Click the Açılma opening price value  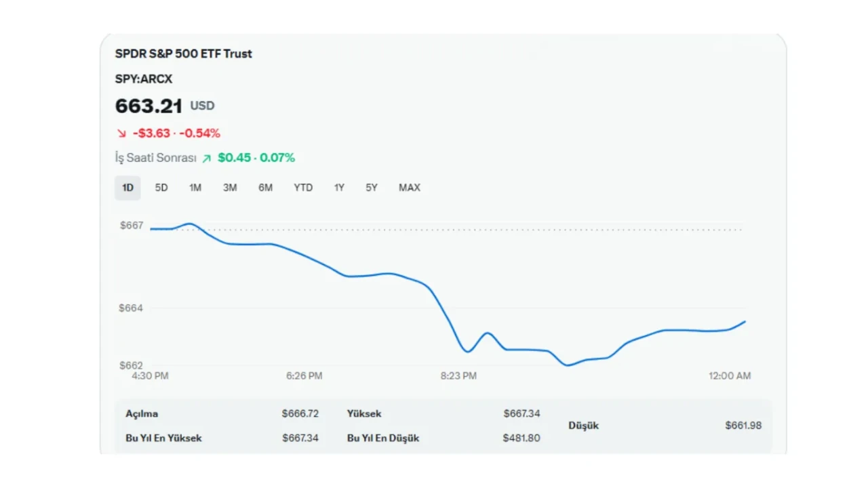tap(300, 413)
